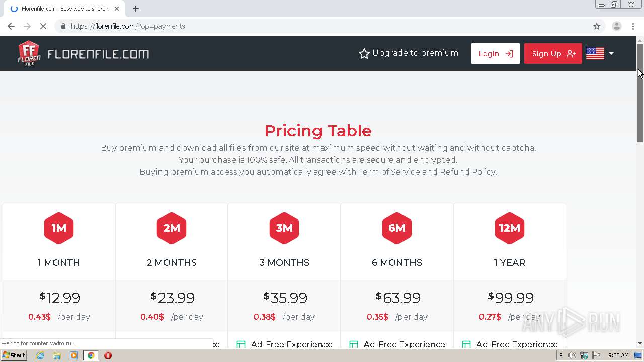Open the Windows Start menu
The height and width of the screenshot is (362, 644).
(14, 355)
